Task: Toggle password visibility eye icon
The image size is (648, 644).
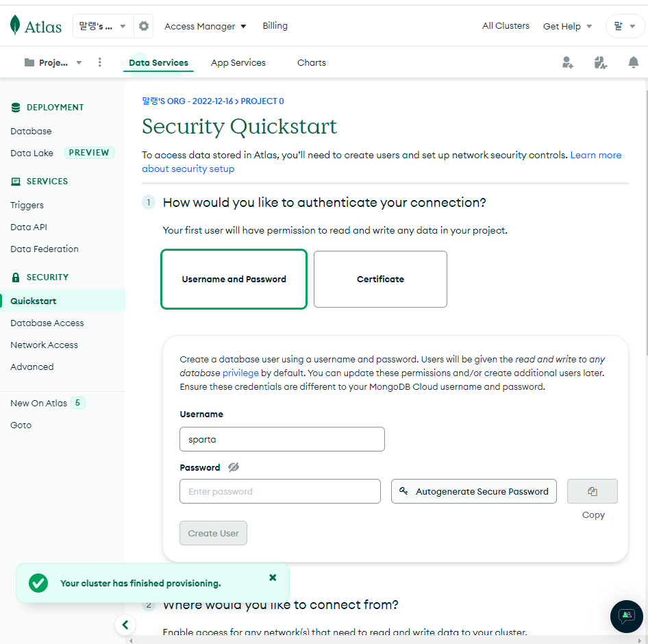Action: [x=234, y=467]
